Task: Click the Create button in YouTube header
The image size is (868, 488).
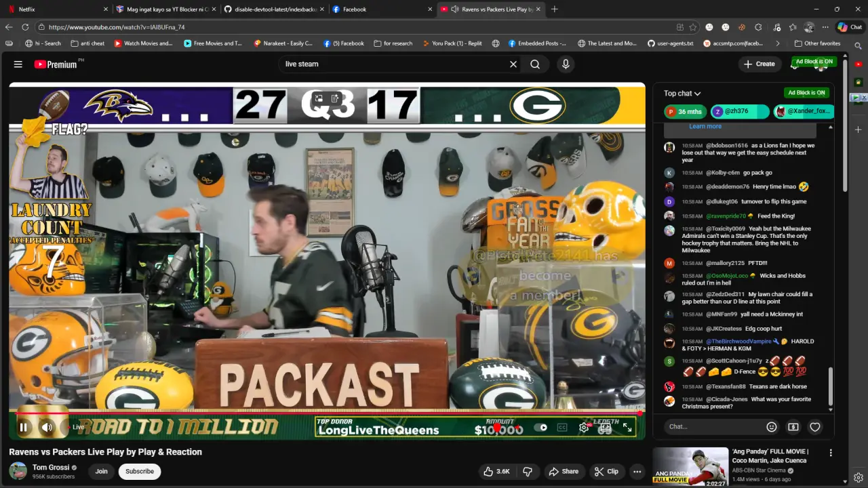Action: click(759, 64)
